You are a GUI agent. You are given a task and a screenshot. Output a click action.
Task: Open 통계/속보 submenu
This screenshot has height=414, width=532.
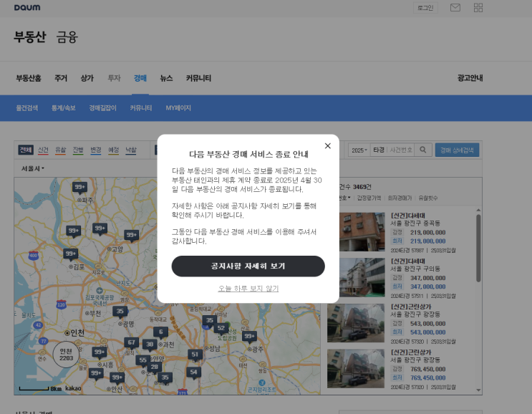[64, 108]
